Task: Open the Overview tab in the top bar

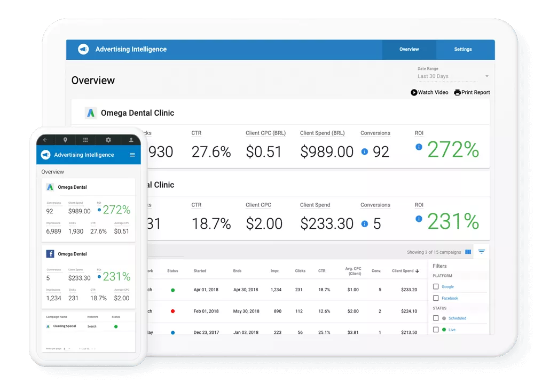Action: coord(409,50)
